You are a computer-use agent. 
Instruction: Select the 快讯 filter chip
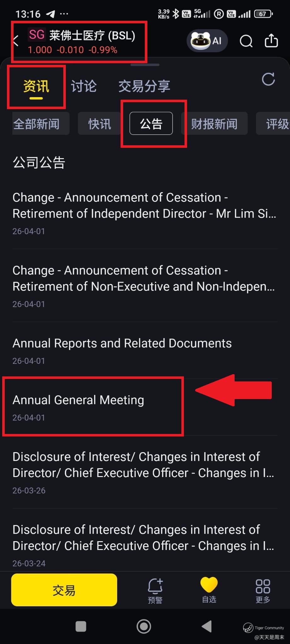pos(100,124)
